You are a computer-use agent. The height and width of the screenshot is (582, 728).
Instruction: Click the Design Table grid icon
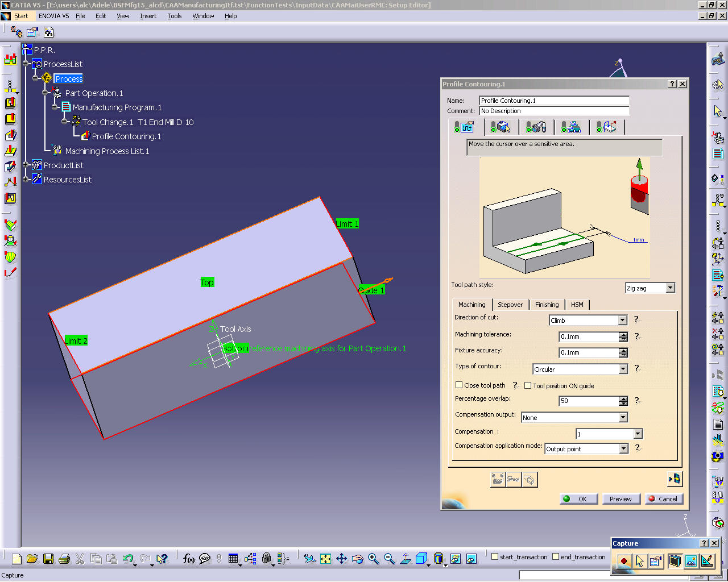[233, 559]
